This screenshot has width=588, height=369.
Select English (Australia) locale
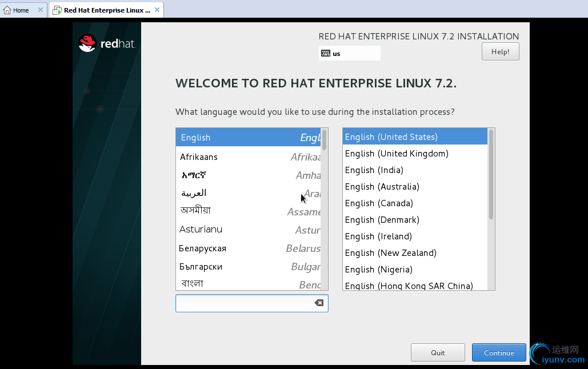coord(382,187)
